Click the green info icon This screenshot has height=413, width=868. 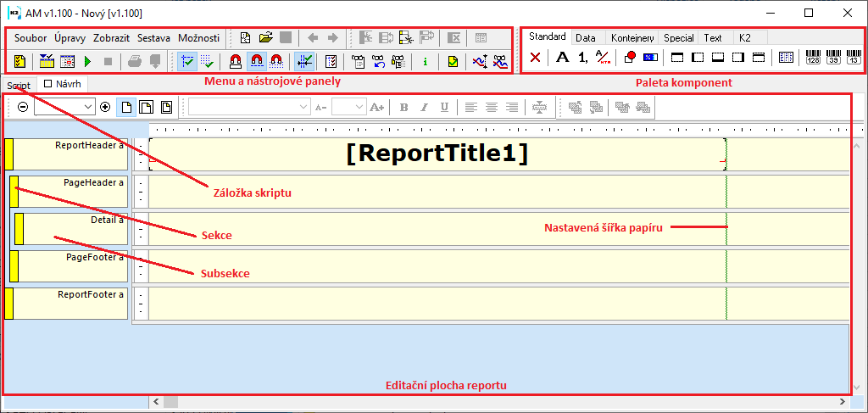[x=426, y=61]
